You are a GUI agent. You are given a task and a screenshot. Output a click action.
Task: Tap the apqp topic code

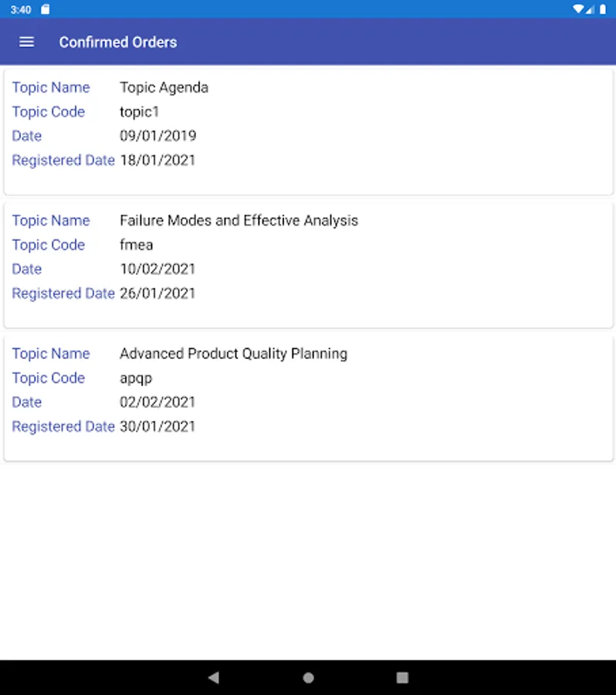pos(136,378)
